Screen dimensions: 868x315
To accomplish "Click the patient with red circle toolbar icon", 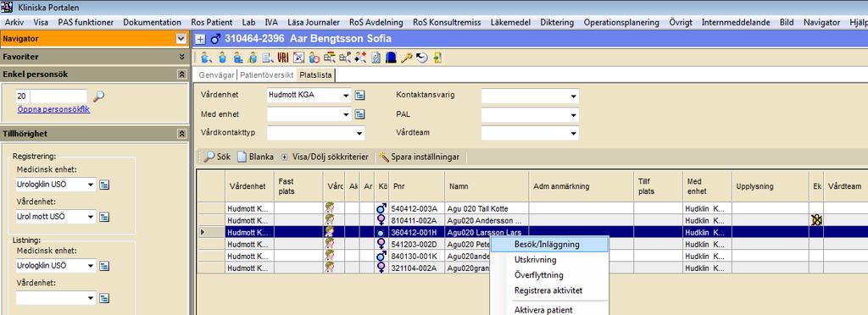I will pos(314,58).
